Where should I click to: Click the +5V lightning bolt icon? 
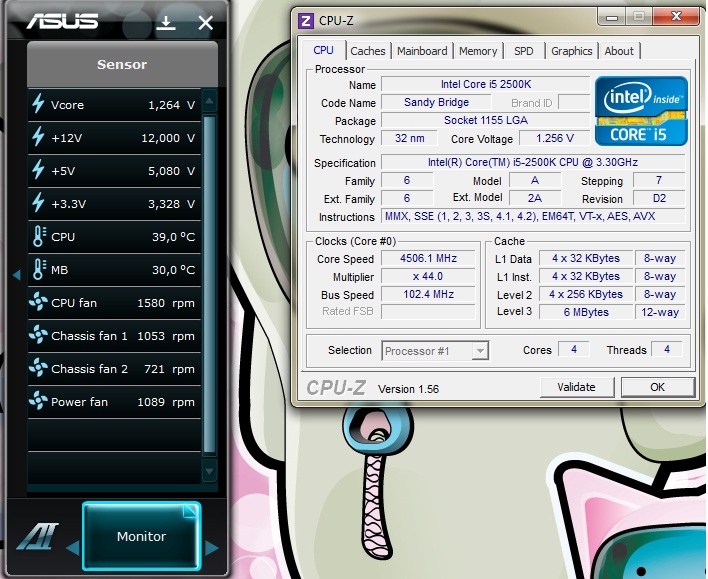[x=38, y=170]
